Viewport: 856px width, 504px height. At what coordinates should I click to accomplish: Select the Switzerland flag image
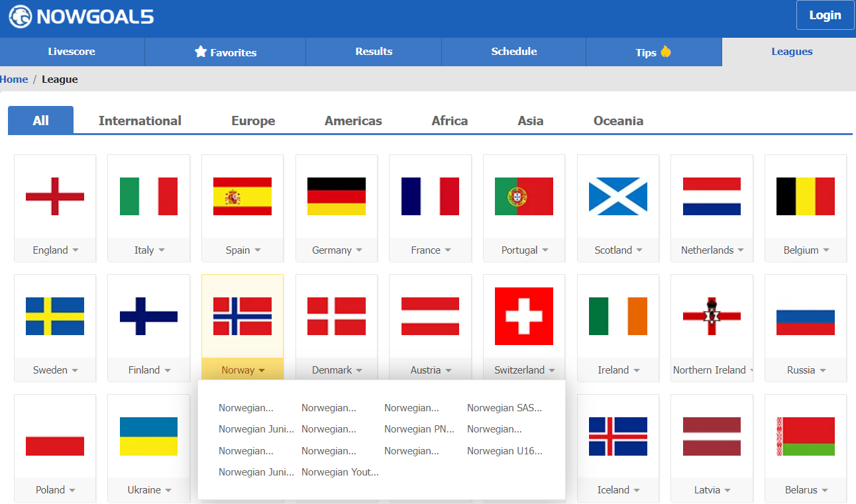pyautogui.click(x=523, y=316)
